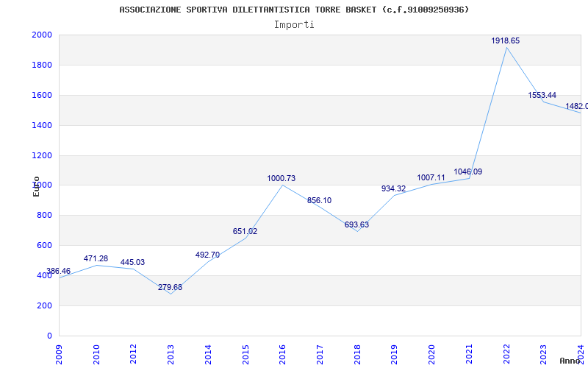Click y-axis tick value 1600

[x=42, y=96]
